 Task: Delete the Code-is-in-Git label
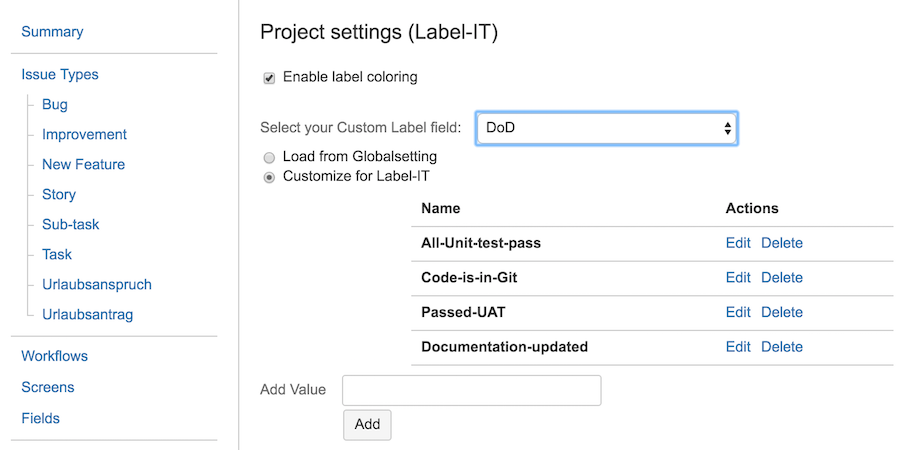(782, 278)
